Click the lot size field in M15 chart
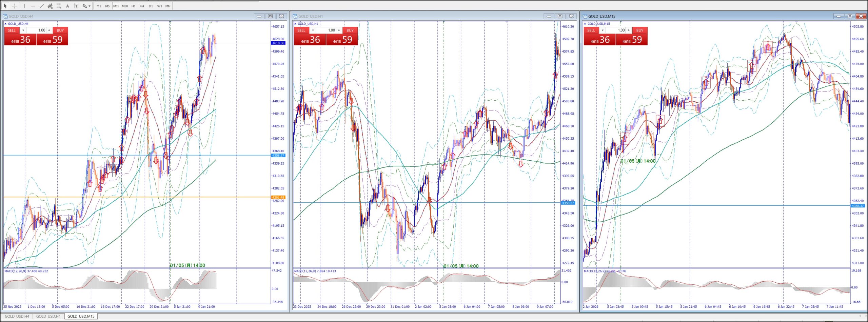 [x=617, y=30]
